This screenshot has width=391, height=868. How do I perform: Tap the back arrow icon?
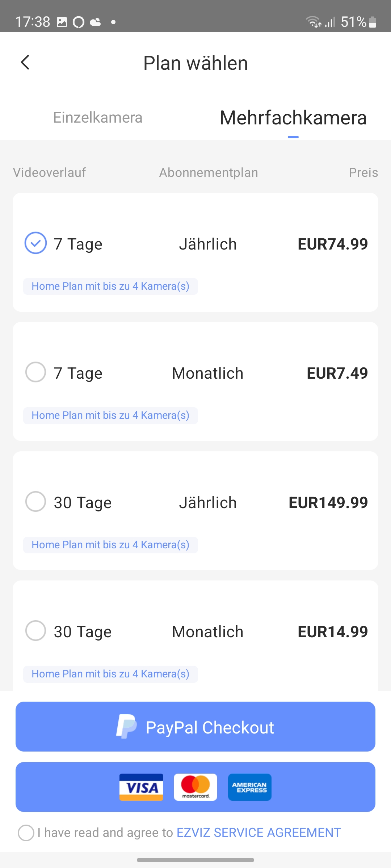tap(25, 63)
